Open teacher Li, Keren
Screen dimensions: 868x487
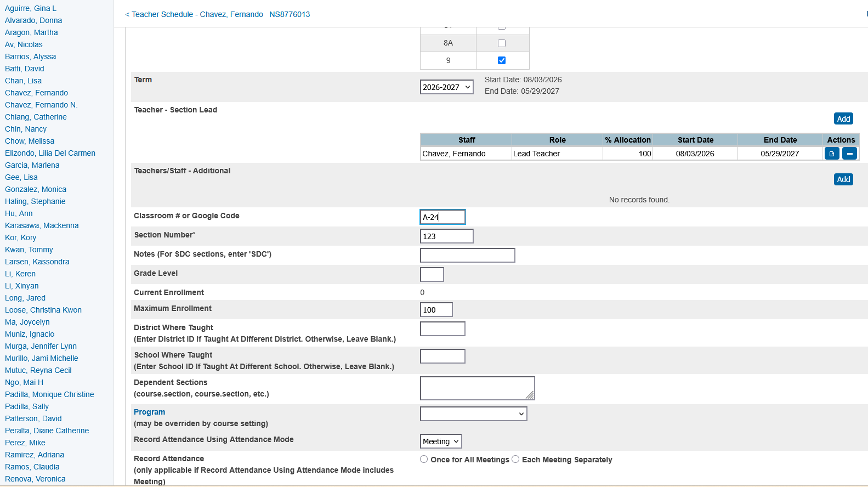click(20, 274)
